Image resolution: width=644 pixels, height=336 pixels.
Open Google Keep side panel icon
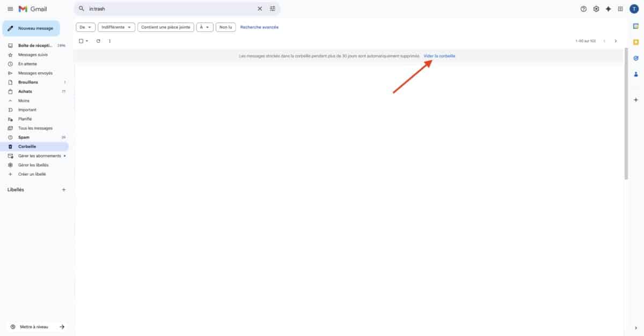tap(636, 42)
